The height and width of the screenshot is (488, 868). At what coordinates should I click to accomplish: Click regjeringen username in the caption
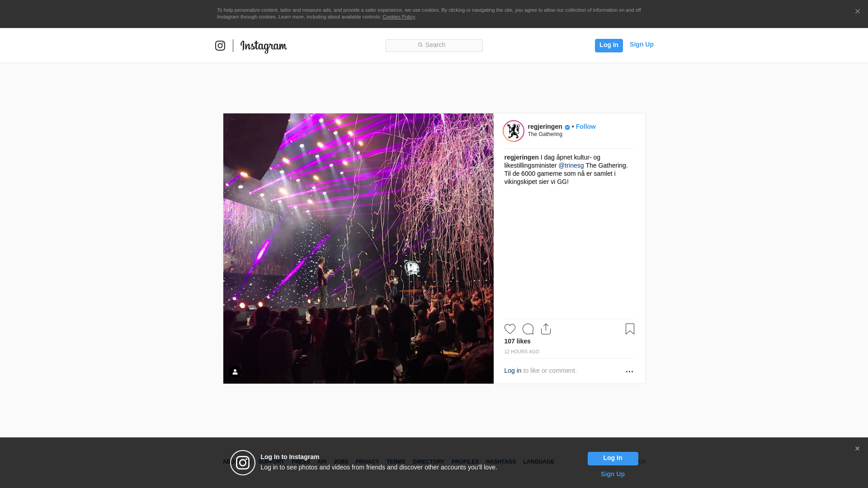pos(521,157)
